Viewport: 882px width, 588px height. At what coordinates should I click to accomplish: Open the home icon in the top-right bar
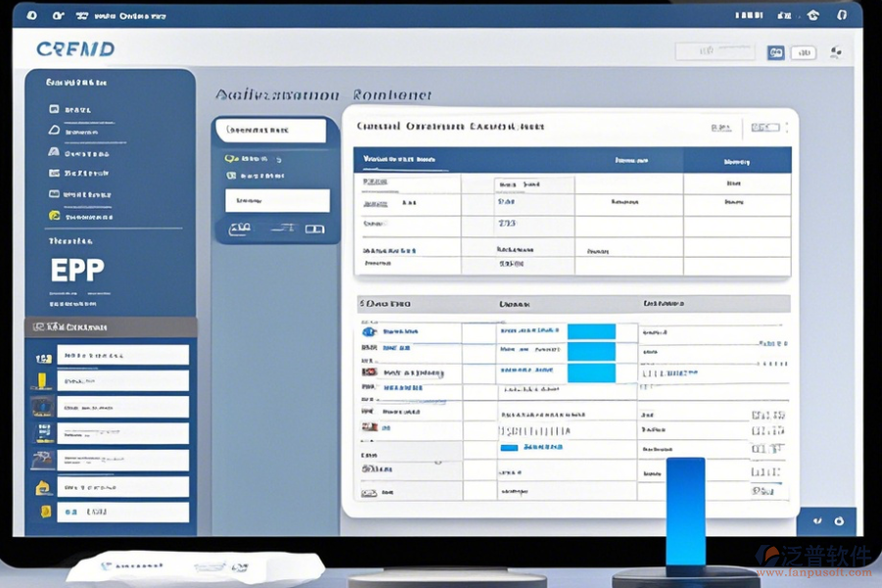coord(813,17)
